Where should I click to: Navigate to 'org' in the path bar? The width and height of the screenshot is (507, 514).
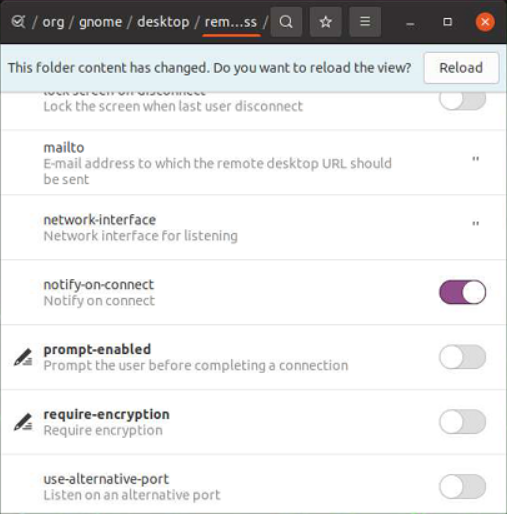[x=53, y=22]
